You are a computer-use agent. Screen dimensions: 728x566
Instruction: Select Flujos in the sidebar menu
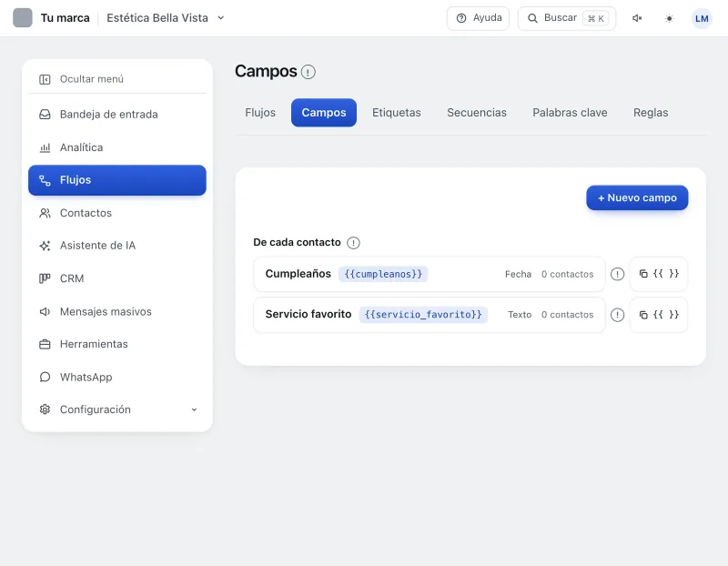pos(117,180)
